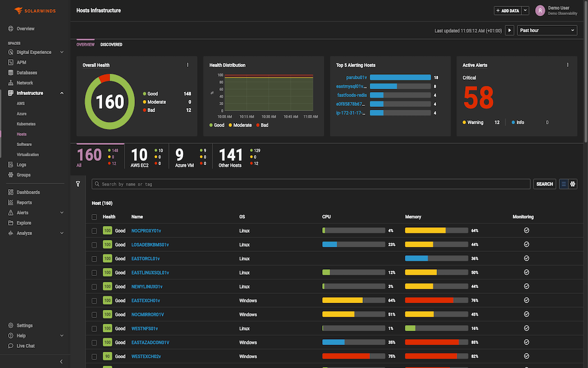Click the Critical 58 alerts count

(x=478, y=98)
